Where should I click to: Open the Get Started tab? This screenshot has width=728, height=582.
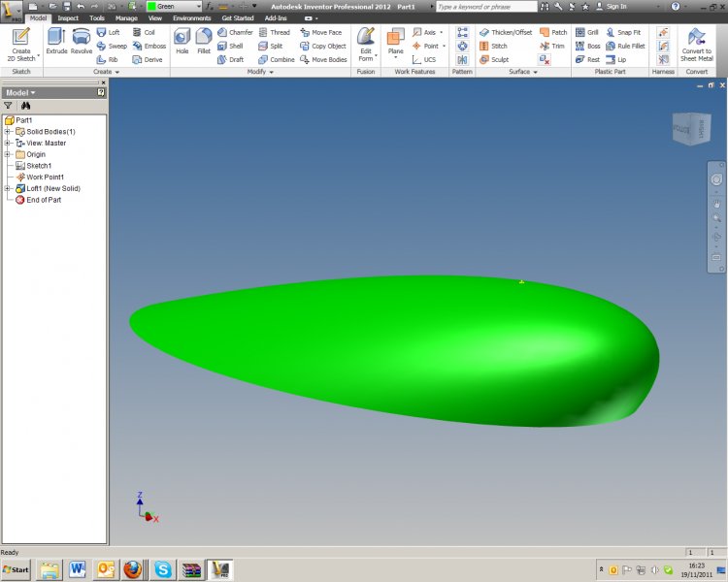[x=238, y=18]
